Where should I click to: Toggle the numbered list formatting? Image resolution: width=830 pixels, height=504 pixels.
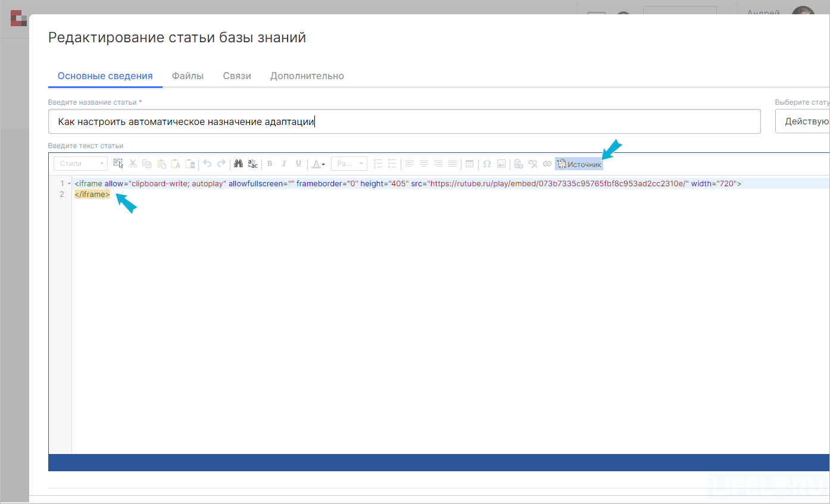(x=378, y=164)
